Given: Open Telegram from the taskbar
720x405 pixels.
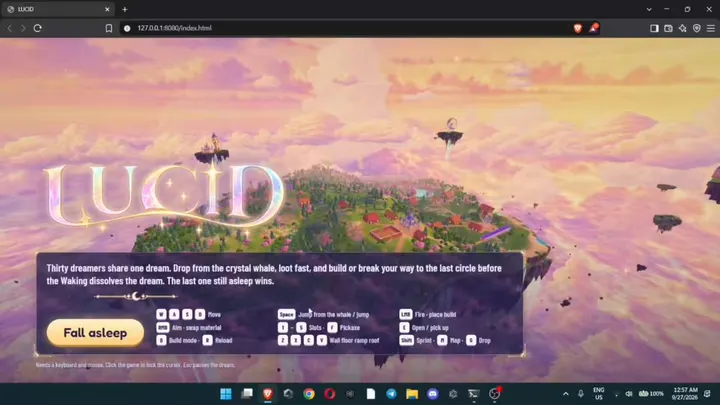Looking at the screenshot, I should 391,394.
